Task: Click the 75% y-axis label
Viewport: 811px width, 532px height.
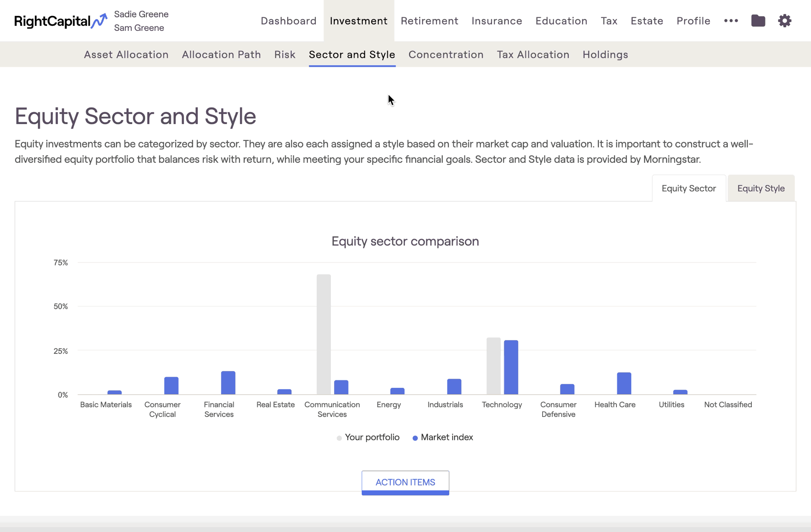Action: (60, 263)
